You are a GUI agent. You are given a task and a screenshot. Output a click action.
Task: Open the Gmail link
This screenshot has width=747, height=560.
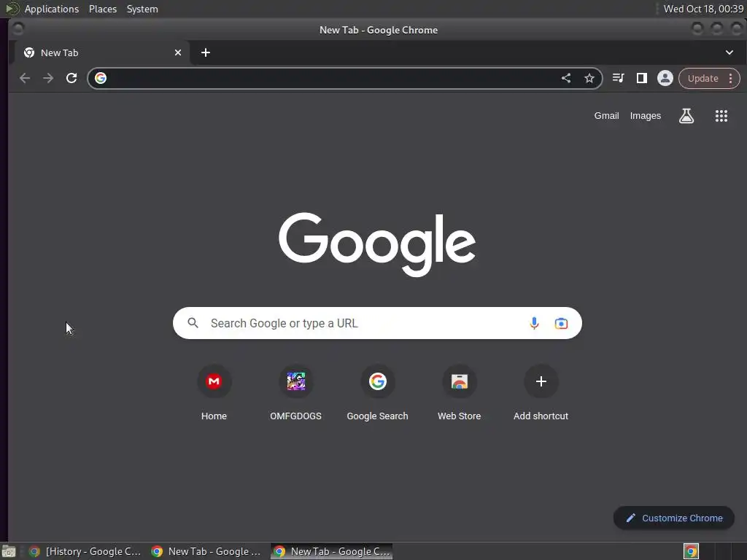[x=606, y=116]
